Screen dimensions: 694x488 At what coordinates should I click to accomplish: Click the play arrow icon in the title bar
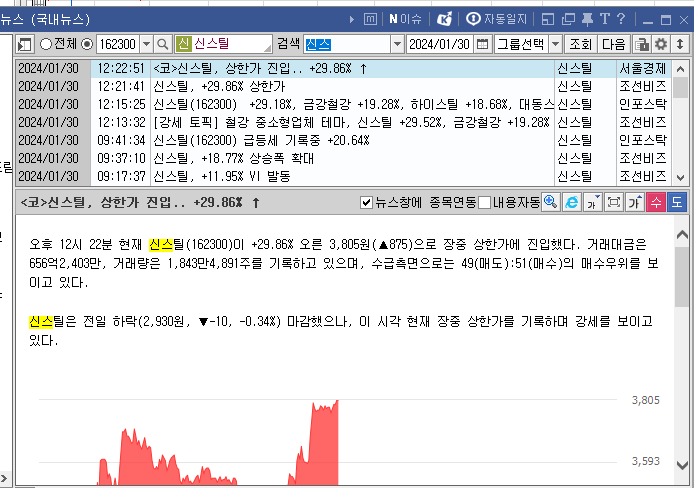point(352,19)
